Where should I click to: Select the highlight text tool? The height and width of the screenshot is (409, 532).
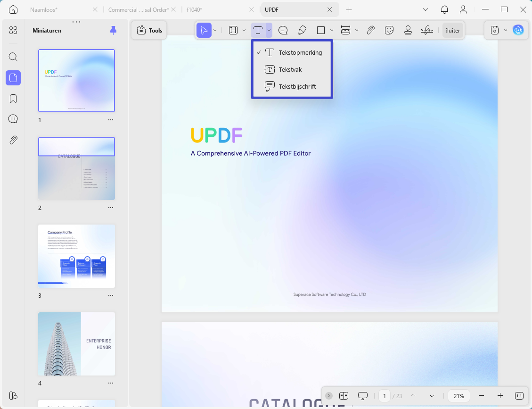click(233, 30)
